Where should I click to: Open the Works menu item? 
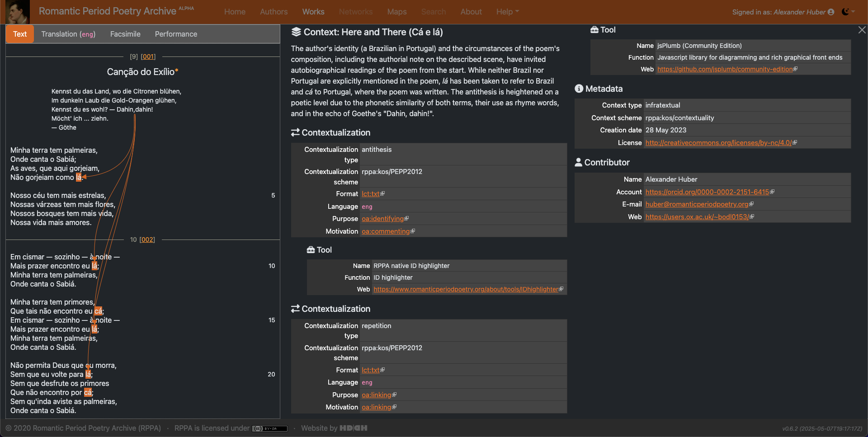313,12
